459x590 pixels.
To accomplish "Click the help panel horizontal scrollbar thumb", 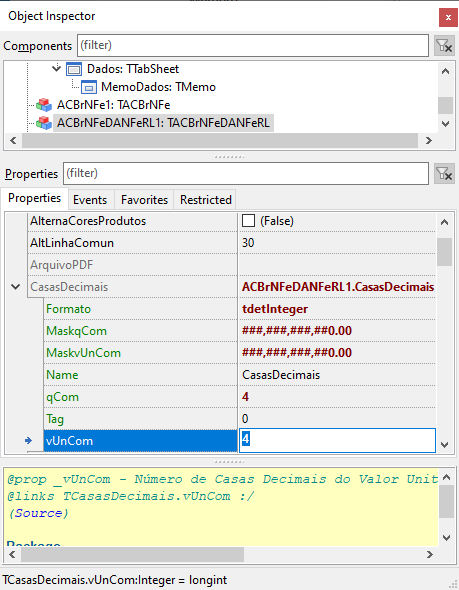I will (132, 554).
